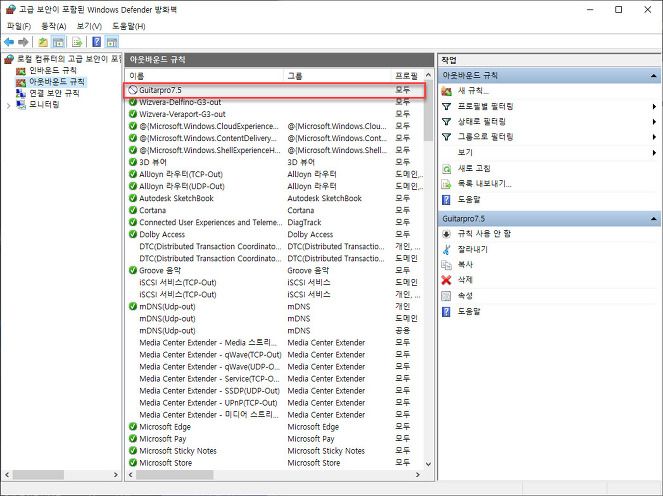
Task: Click rules list scroll down arrow
Action: coord(428,464)
